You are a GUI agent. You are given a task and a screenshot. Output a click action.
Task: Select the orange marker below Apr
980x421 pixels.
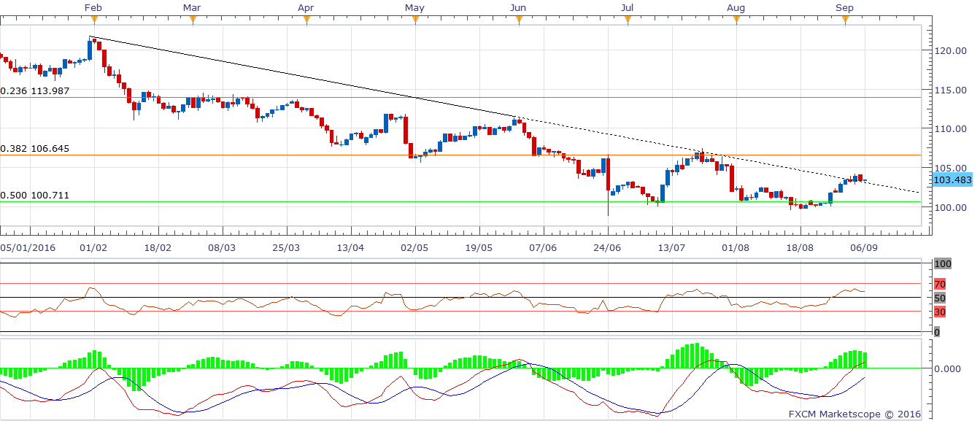[306, 20]
